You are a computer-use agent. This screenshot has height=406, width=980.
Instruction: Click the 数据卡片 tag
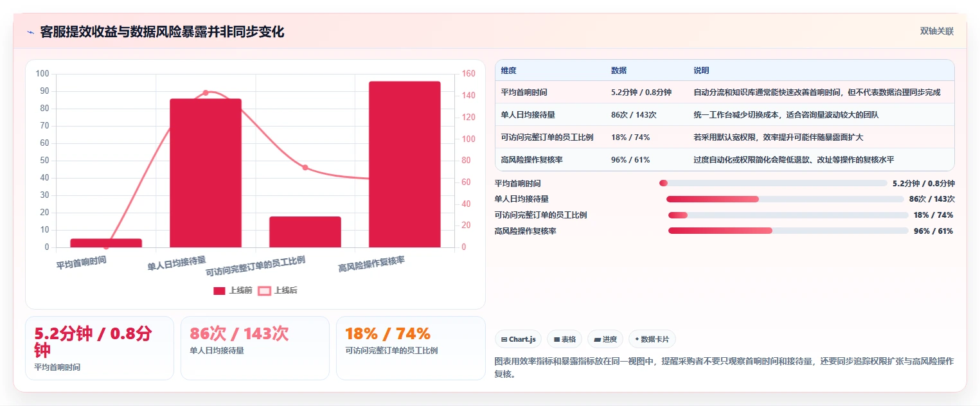[652, 339]
